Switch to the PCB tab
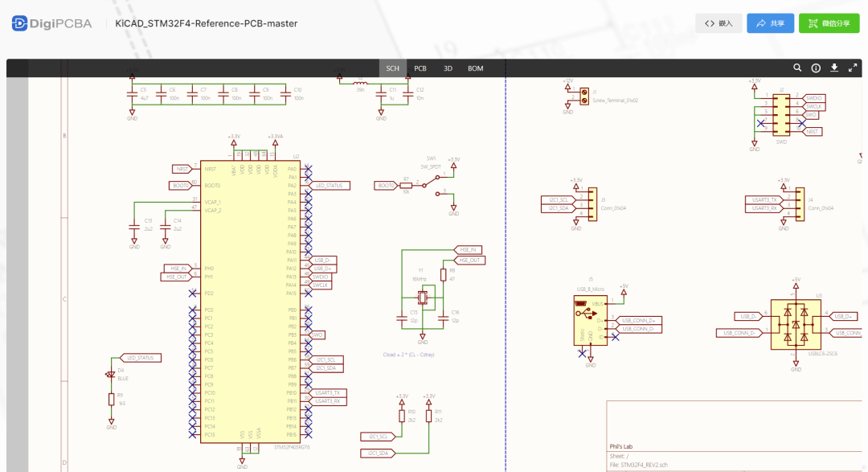 pyautogui.click(x=420, y=68)
